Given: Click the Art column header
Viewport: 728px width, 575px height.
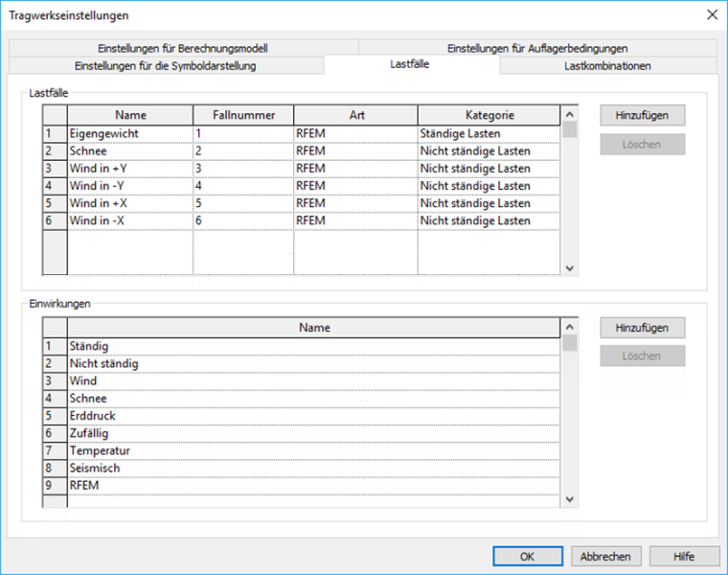Looking at the screenshot, I should (x=356, y=115).
